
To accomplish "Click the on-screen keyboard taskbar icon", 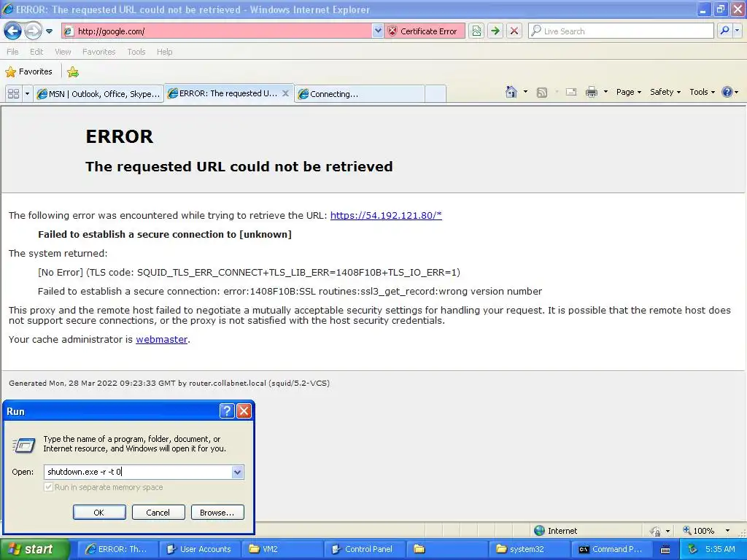I will (665, 550).
